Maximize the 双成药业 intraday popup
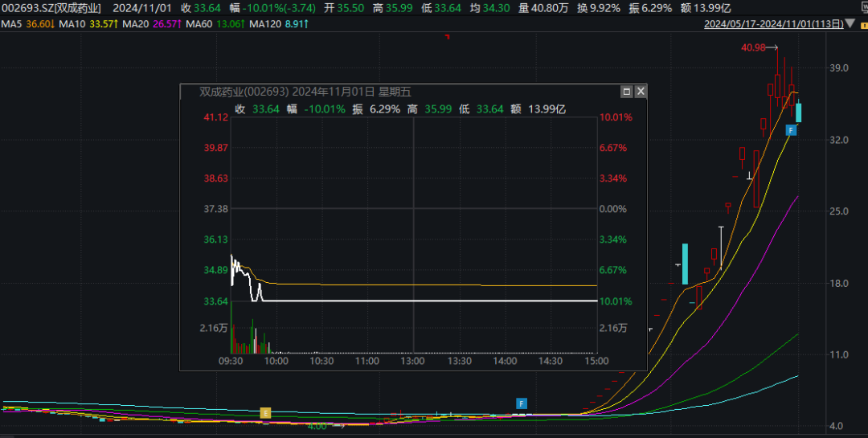The image size is (868, 438). click(627, 92)
